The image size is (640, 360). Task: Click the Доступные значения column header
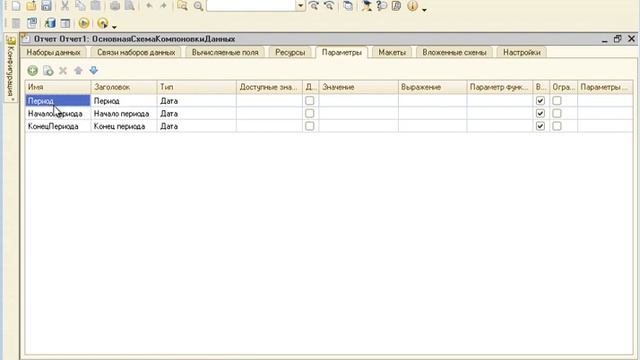(269, 87)
